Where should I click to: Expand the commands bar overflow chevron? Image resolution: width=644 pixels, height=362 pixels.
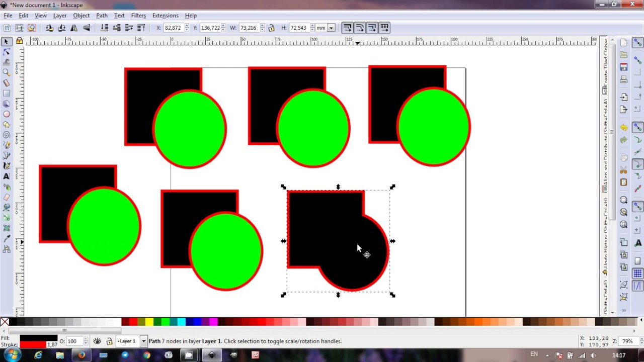624,310
